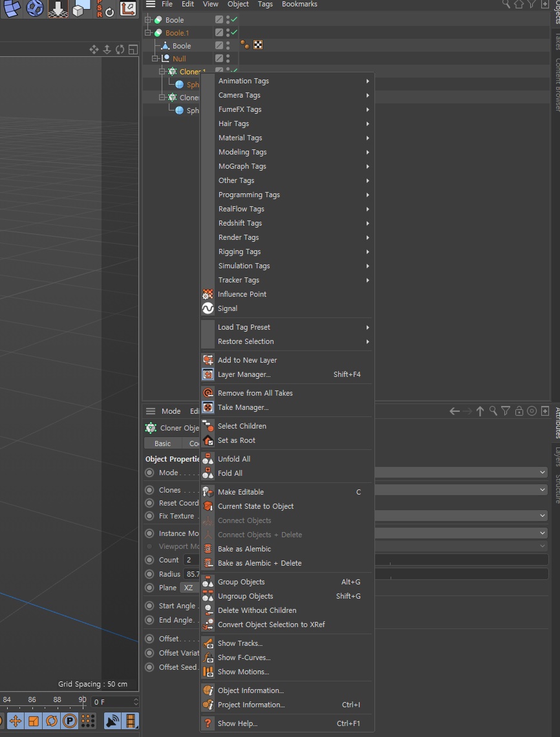Click the PSR reset icon in top toolbar

tap(105, 8)
